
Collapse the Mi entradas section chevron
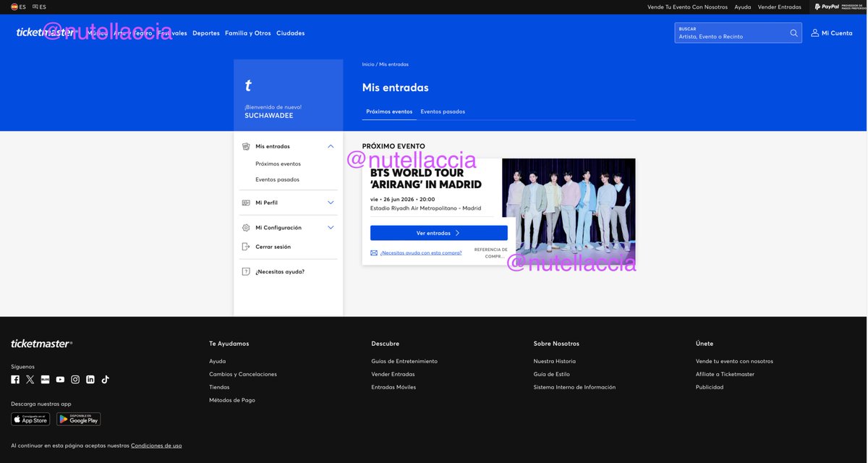tap(331, 146)
